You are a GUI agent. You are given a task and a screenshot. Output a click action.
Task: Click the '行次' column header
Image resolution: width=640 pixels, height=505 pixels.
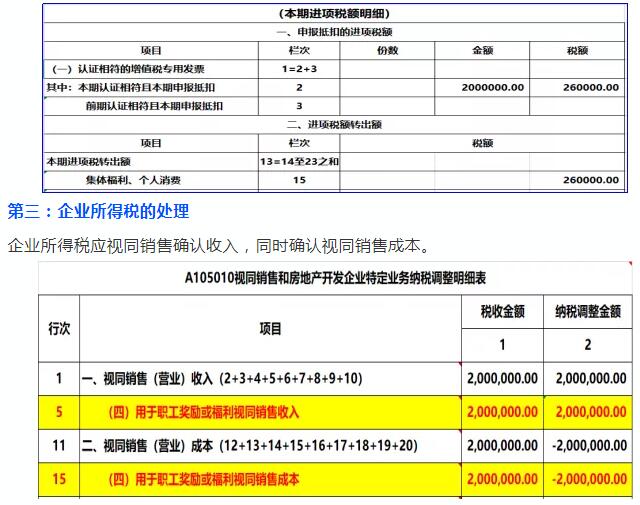(x=59, y=329)
